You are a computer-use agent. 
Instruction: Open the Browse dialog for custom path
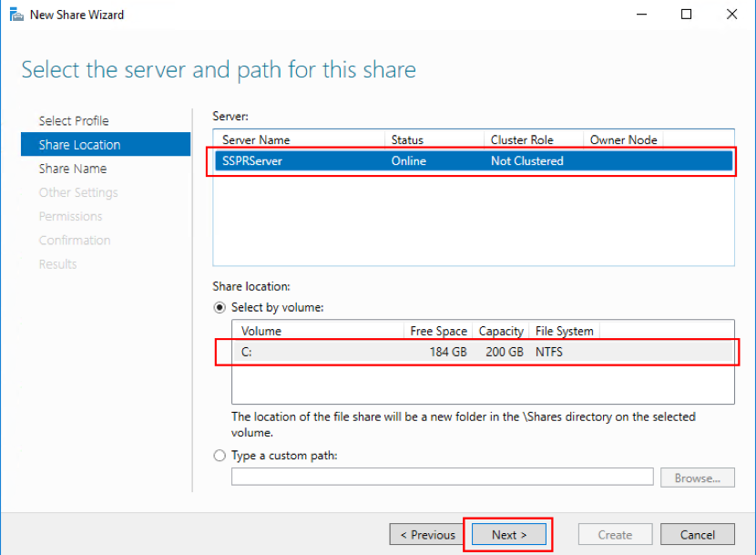(698, 478)
